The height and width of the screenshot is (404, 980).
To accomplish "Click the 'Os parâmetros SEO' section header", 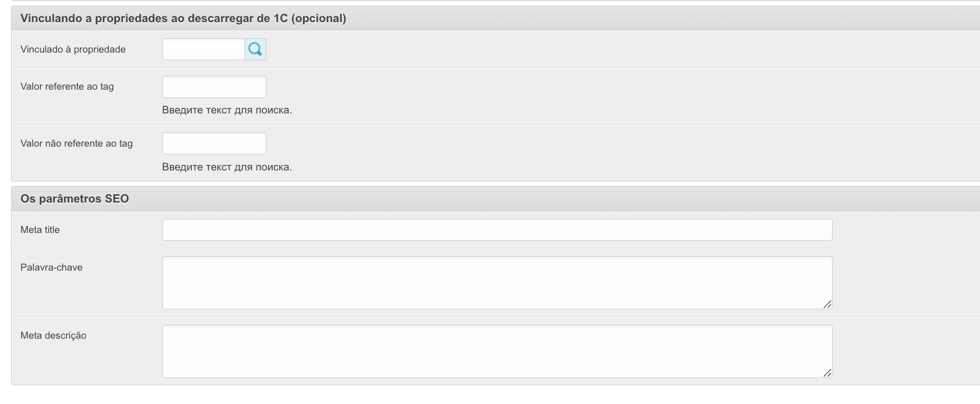I will (75, 199).
